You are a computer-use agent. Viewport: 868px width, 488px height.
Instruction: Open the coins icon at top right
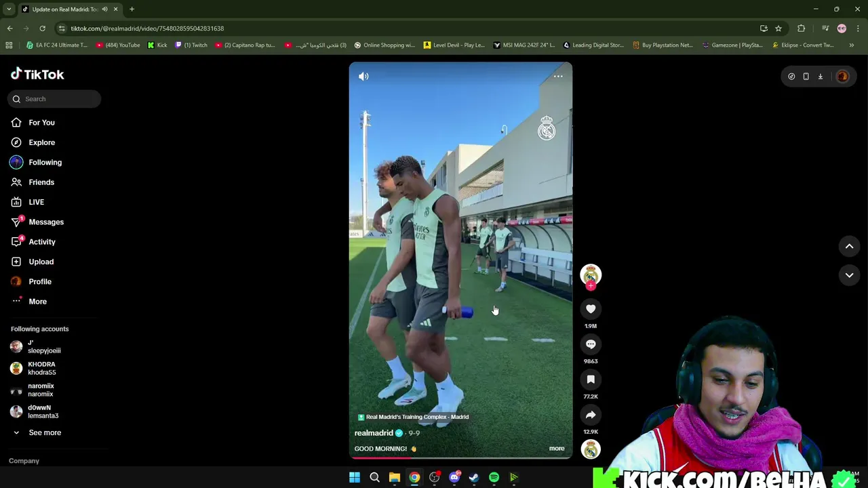[791, 77]
